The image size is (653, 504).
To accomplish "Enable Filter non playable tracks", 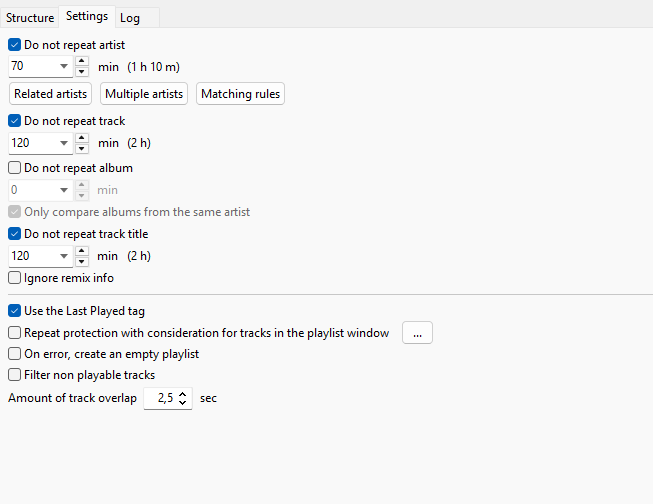I will coord(15,375).
